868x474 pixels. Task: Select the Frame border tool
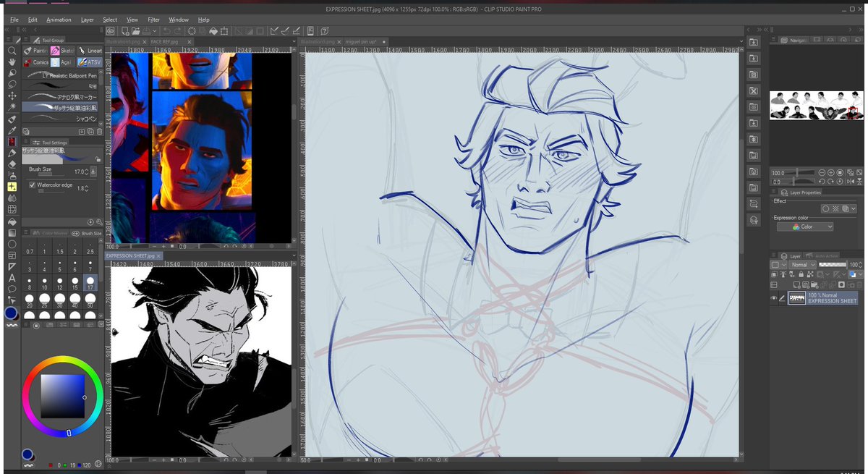click(12, 255)
